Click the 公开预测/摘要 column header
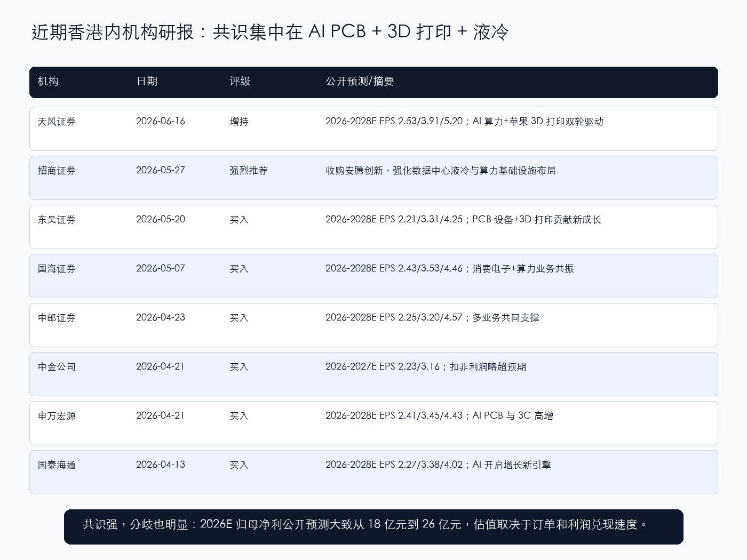This screenshot has width=747, height=560. [360, 81]
